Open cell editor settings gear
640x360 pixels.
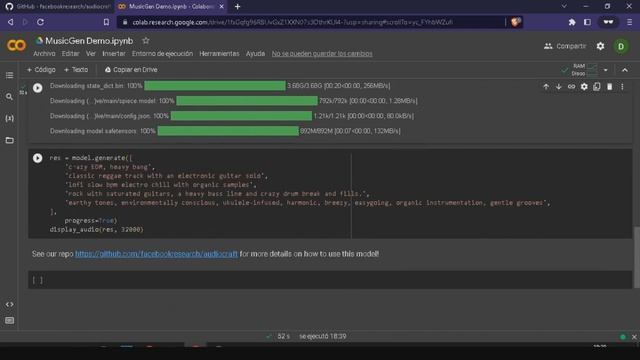click(584, 87)
